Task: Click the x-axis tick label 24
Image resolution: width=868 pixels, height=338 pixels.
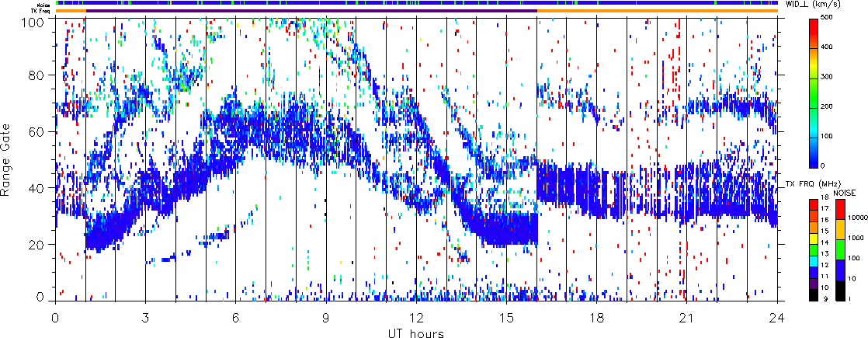Action: [x=777, y=319]
